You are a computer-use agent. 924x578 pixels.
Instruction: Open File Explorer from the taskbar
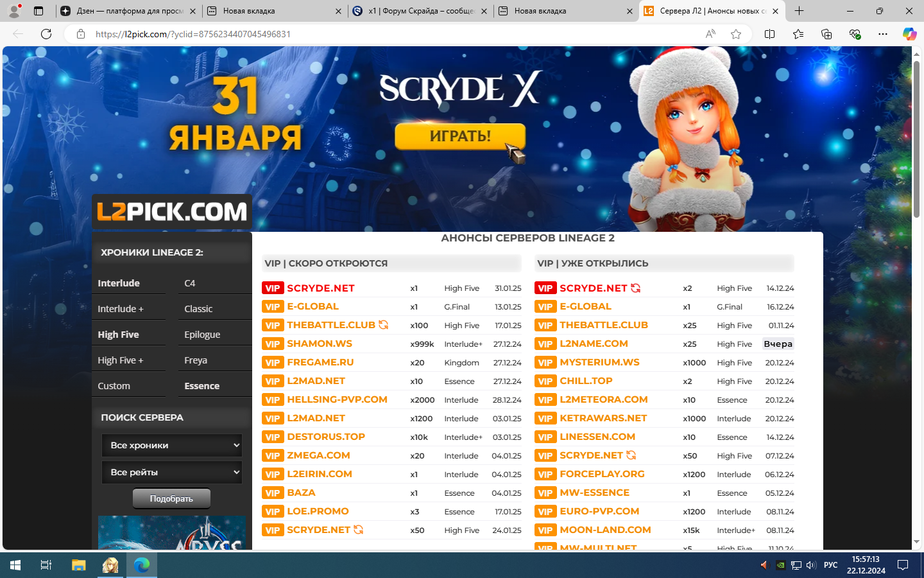tap(78, 565)
